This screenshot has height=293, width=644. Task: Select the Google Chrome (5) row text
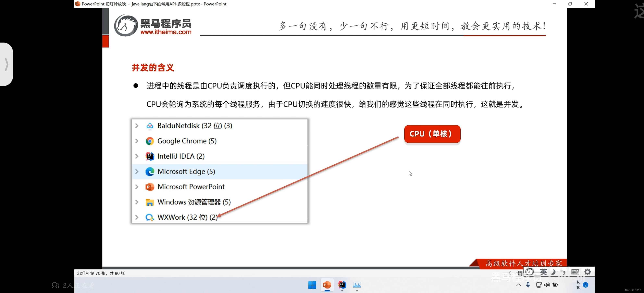pos(187,141)
